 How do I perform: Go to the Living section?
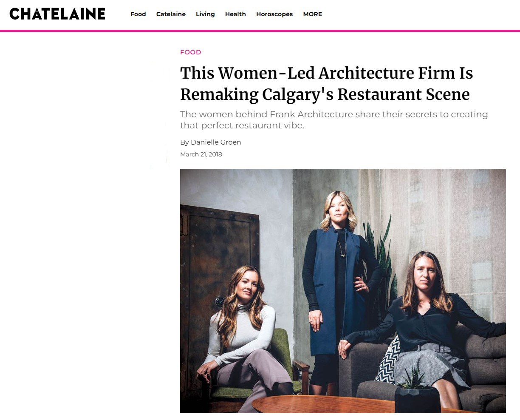click(x=205, y=14)
